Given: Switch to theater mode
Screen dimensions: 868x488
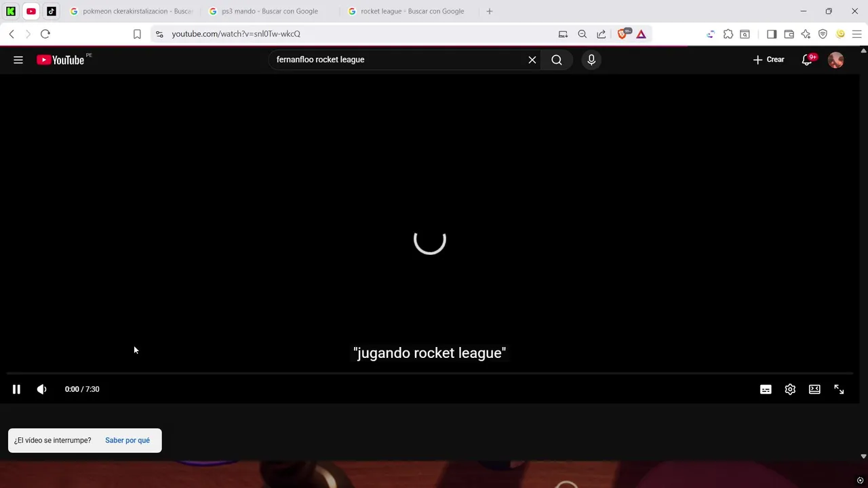Looking at the screenshot, I should (x=814, y=389).
